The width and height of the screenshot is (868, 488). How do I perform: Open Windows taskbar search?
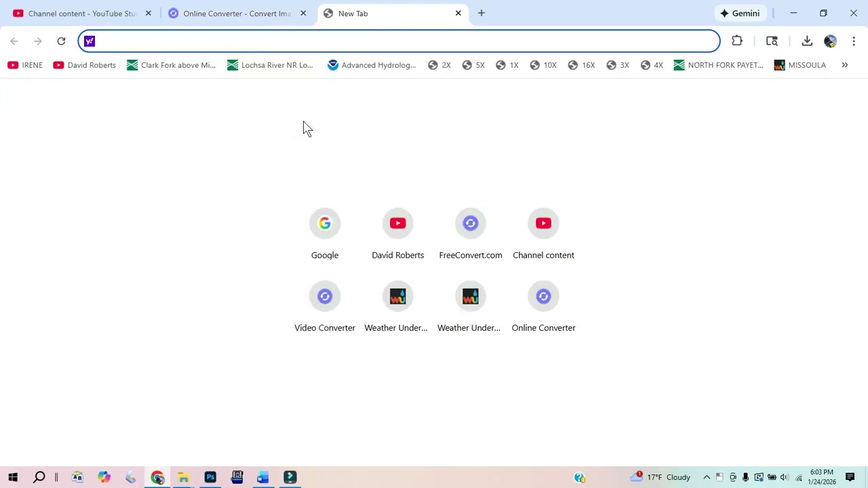[x=39, y=477]
